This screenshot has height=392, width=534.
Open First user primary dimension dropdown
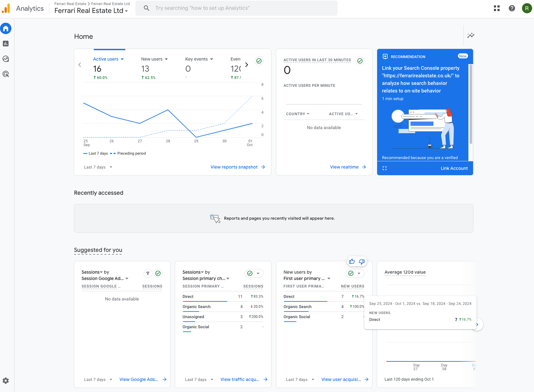click(307, 278)
